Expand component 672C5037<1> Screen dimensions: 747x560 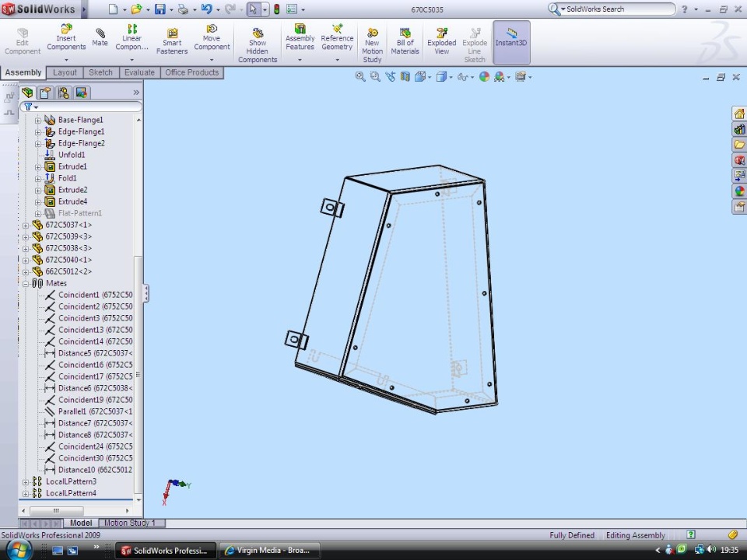[26, 226]
